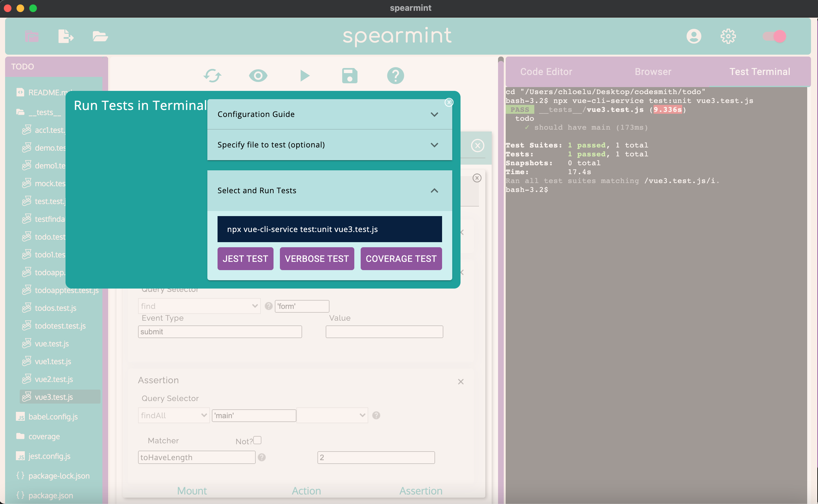Click the COVERAGE TEST button
The image size is (818, 504).
(x=401, y=259)
